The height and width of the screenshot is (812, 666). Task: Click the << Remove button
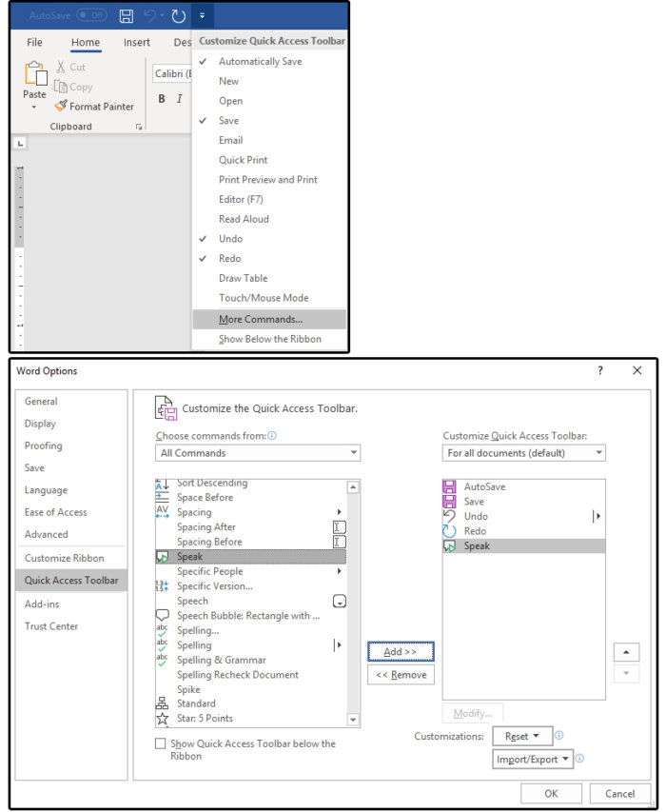point(401,675)
